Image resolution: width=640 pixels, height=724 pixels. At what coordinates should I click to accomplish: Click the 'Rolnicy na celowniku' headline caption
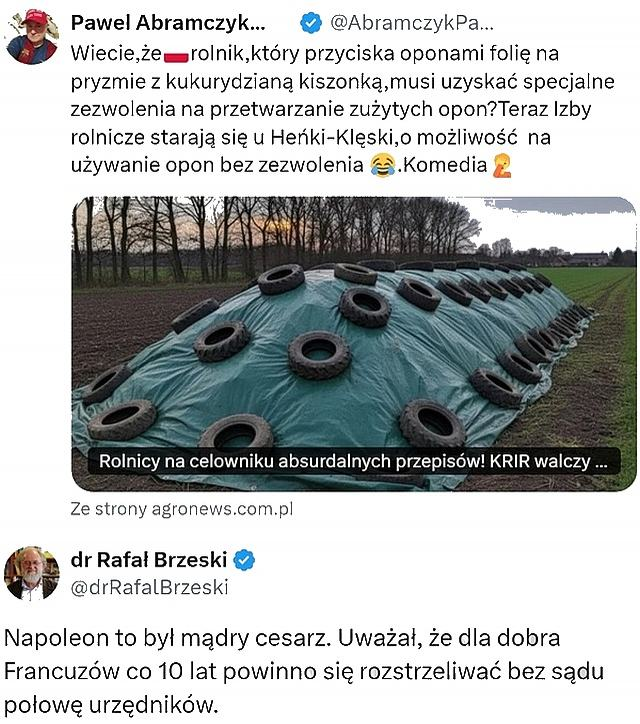(x=353, y=461)
